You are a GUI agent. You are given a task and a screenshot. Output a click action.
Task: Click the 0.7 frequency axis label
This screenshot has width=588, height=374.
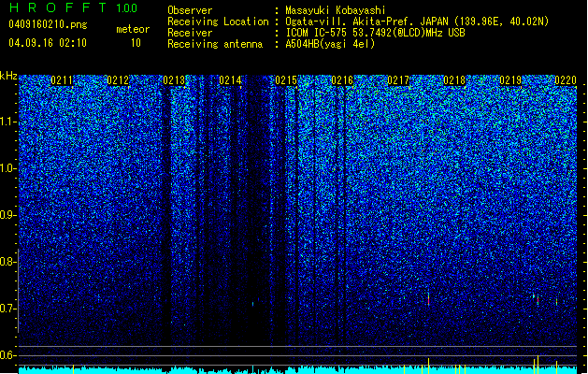pyautogui.click(x=8, y=309)
